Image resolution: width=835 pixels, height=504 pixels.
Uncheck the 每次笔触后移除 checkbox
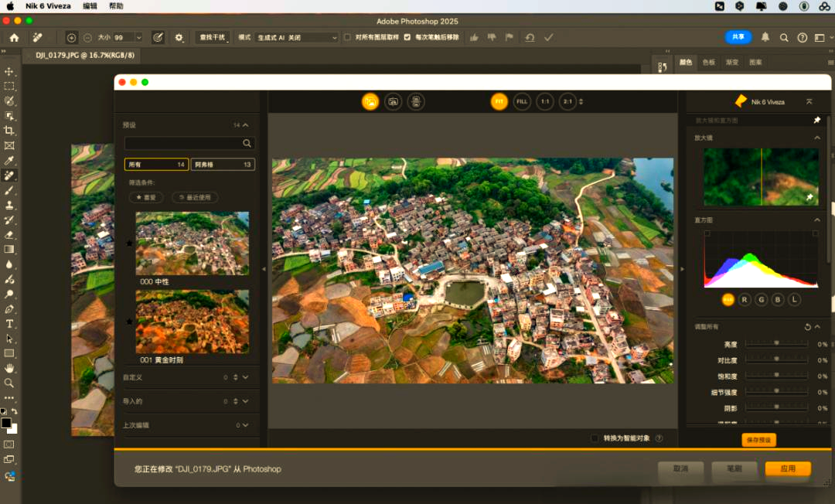point(407,37)
